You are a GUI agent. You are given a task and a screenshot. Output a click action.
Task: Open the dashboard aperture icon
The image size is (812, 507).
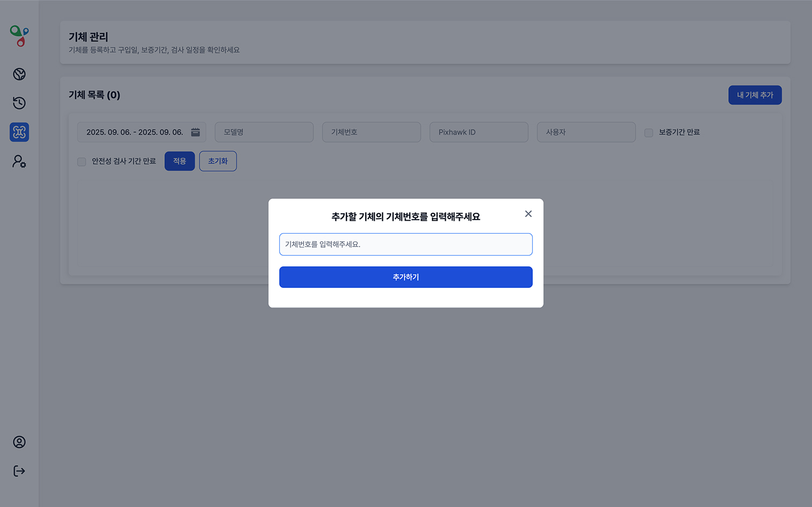19,74
